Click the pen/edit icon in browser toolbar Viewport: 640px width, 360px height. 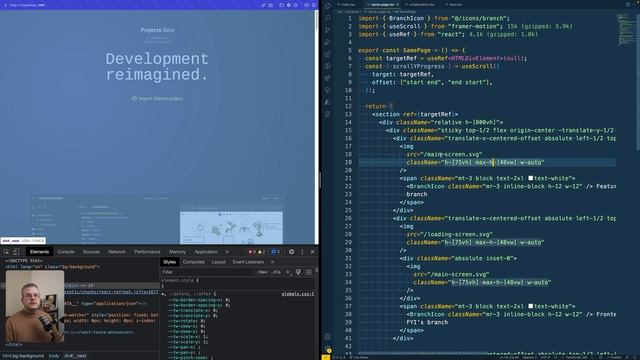264,5
